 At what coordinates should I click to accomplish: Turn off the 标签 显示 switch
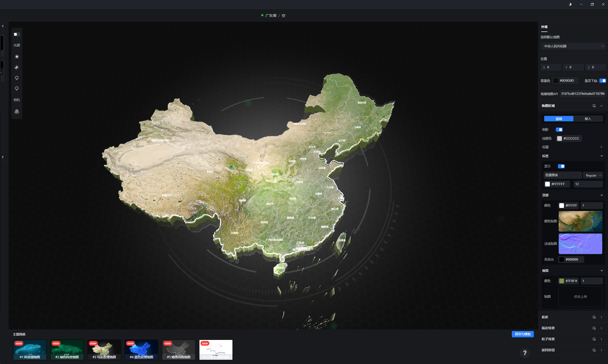tap(561, 166)
